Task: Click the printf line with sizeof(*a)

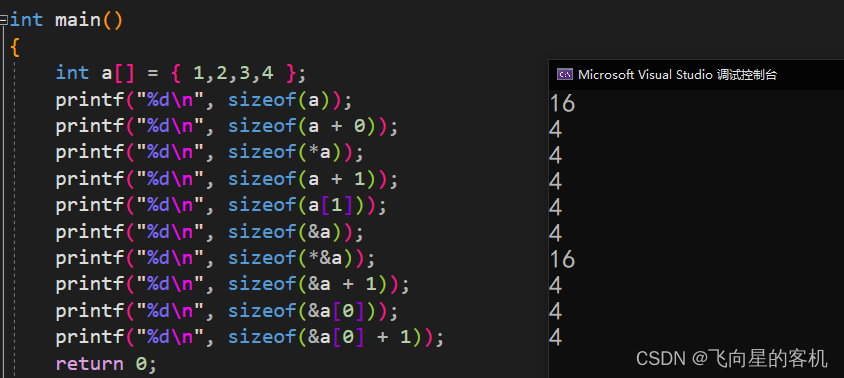Action: (210, 152)
